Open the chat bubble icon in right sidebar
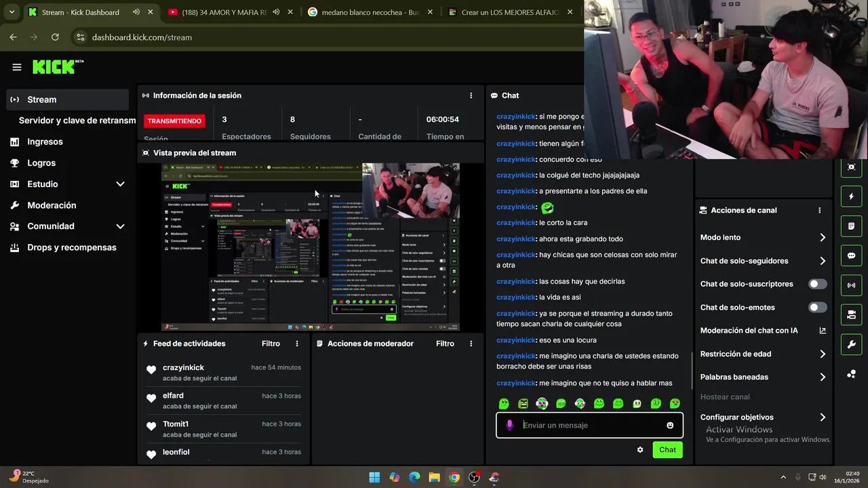 pos(851,256)
